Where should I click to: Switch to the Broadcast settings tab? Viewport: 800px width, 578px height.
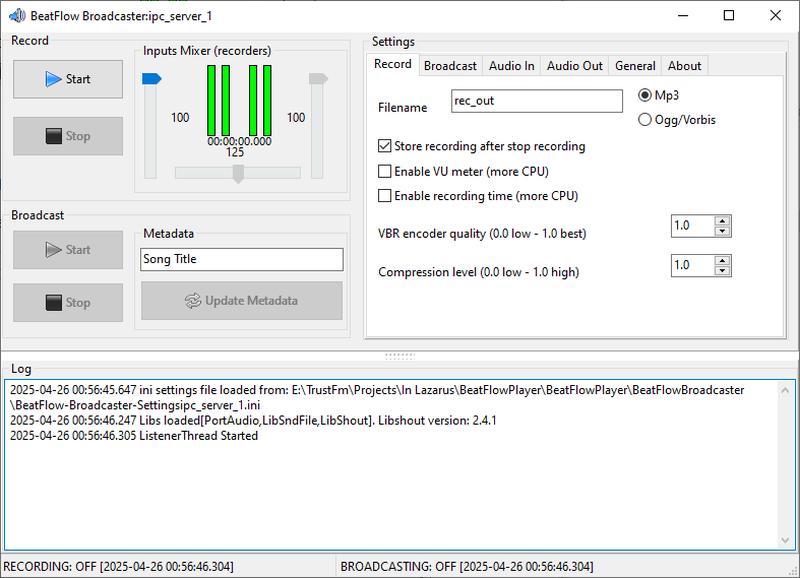pos(450,66)
